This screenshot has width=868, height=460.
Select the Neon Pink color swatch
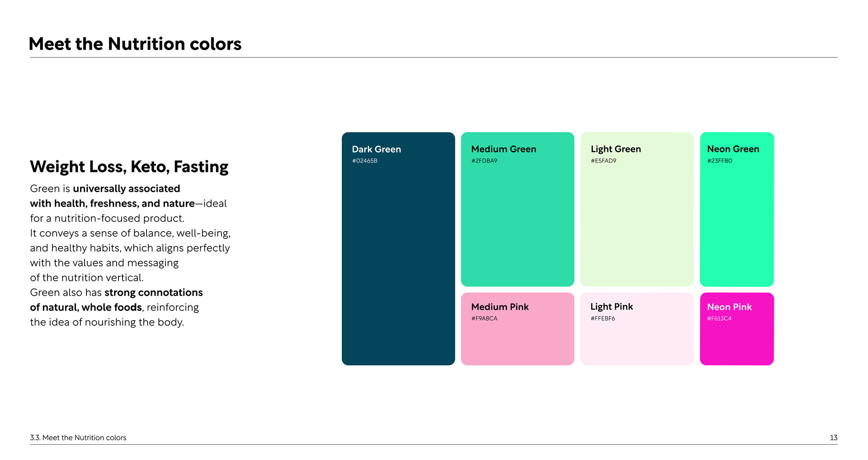click(x=737, y=329)
